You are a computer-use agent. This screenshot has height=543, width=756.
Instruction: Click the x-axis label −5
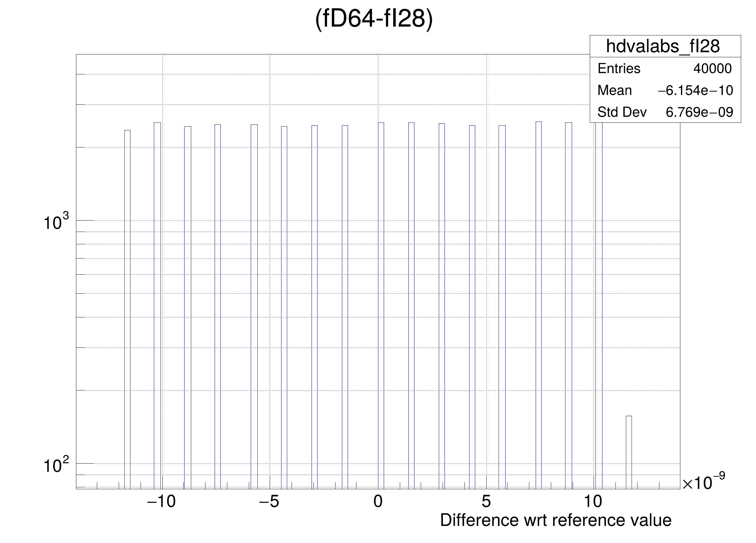click(x=269, y=501)
